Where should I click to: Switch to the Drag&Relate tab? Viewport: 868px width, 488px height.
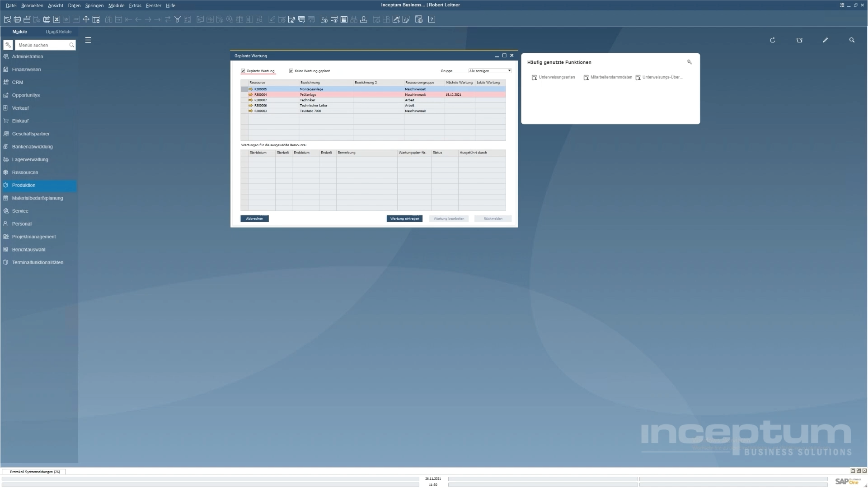(59, 32)
